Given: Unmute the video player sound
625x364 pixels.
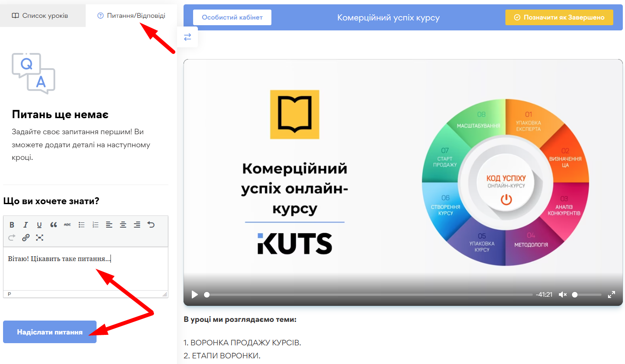Looking at the screenshot, I should pos(562,295).
